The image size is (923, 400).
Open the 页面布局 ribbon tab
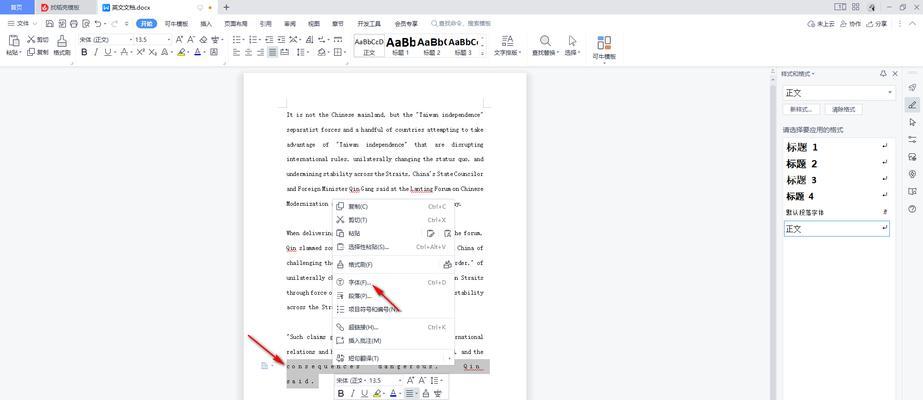235,24
